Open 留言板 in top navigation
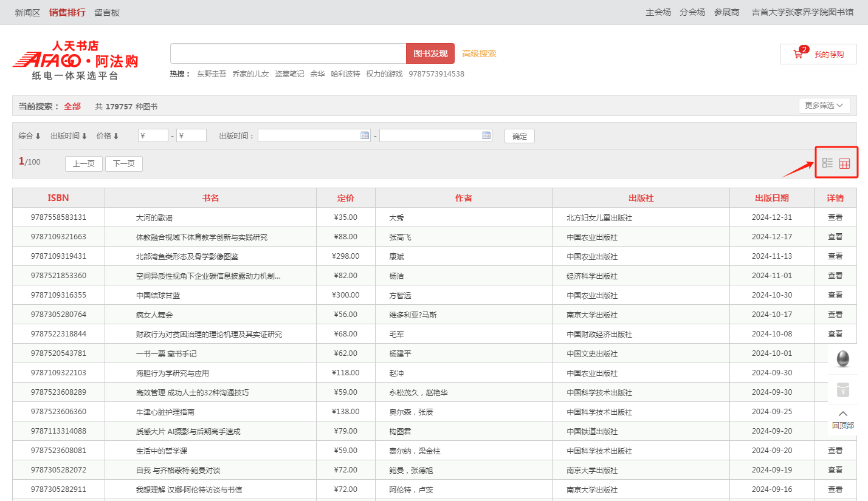 [107, 12]
